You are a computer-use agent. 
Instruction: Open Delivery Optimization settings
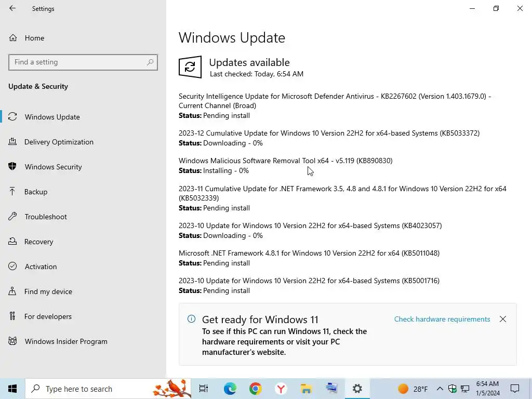pyautogui.click(x=59, y=142)
